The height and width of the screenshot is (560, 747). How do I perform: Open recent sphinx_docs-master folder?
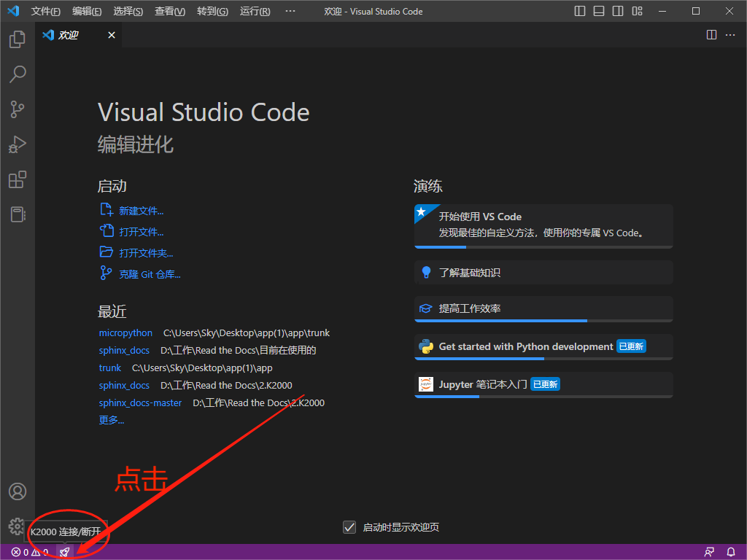140,402
